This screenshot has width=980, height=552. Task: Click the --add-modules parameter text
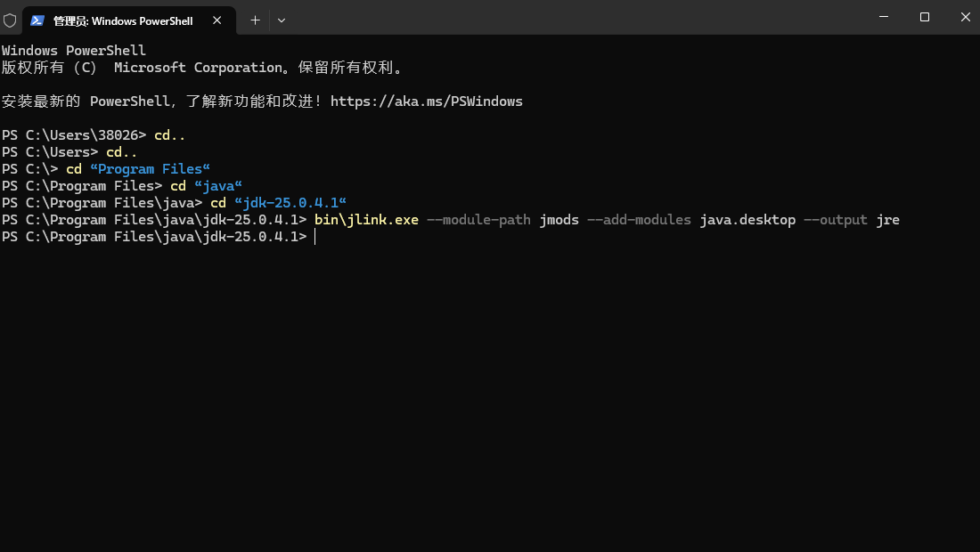[639, 220]
